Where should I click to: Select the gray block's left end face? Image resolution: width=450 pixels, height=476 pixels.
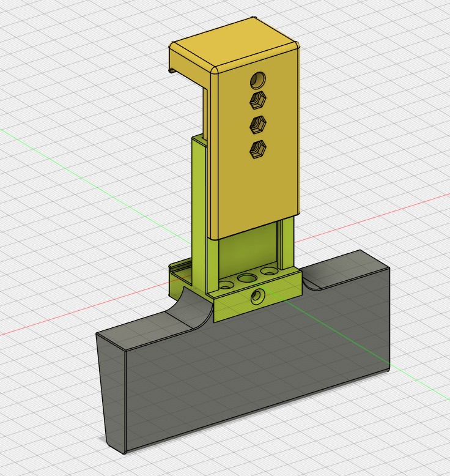(x=112, y=395)
